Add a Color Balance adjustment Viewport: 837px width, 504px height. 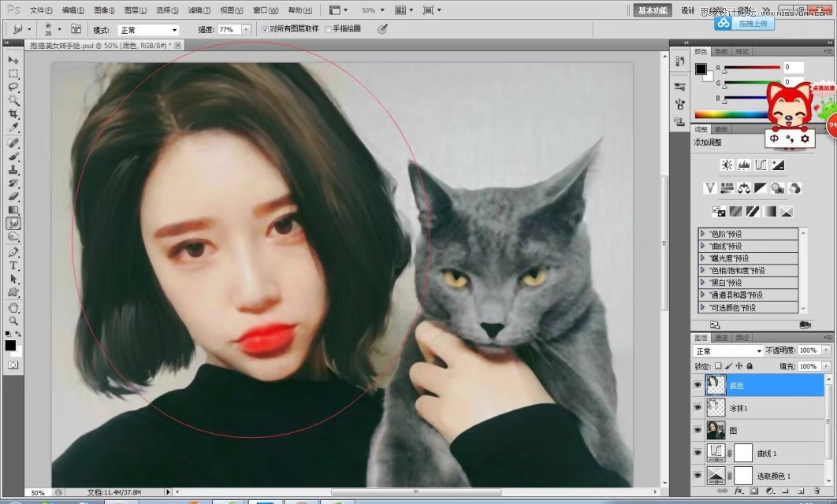[x=743, y=187]
